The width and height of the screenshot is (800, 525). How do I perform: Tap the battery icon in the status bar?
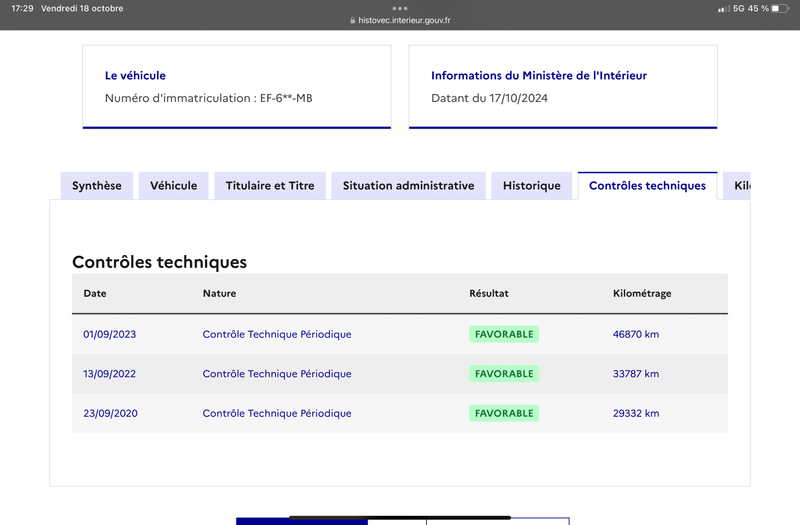780,9
